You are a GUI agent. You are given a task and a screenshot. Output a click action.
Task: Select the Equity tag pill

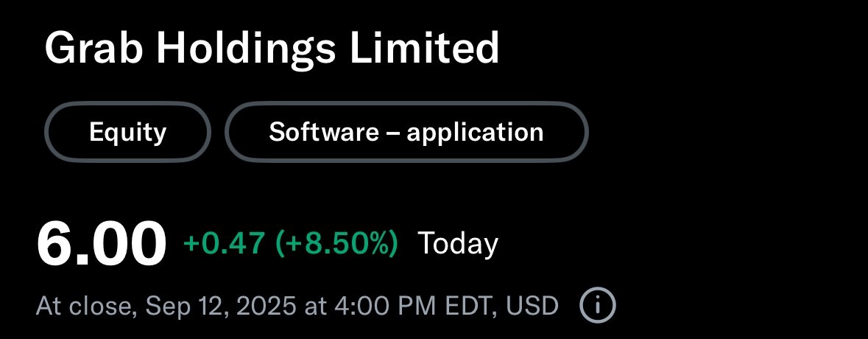coord(128,132)
